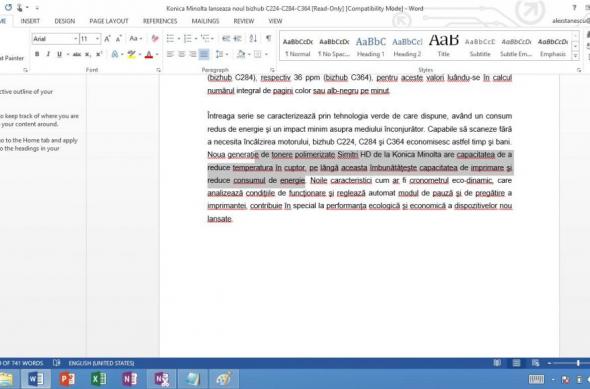This screenshot has height=389, width=590.
Task: Switch to Read Mode view icon
Action: tap(497, 363)
